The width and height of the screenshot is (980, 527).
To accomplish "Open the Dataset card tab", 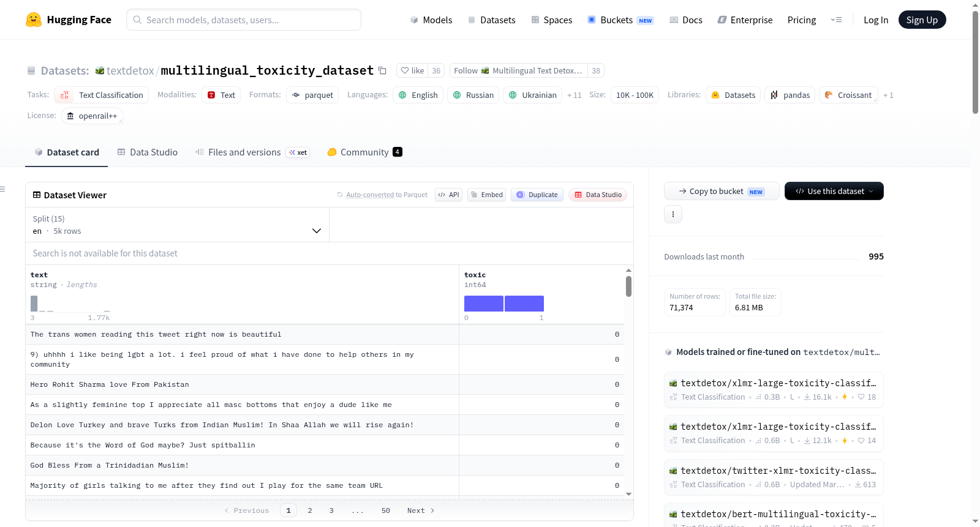I will coord(66,152).
